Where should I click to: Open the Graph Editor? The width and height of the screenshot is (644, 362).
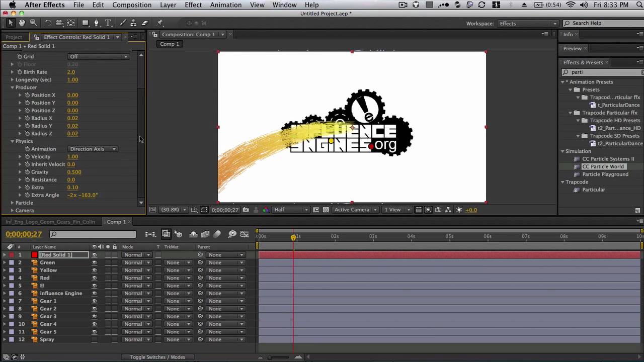coord(245,234)
